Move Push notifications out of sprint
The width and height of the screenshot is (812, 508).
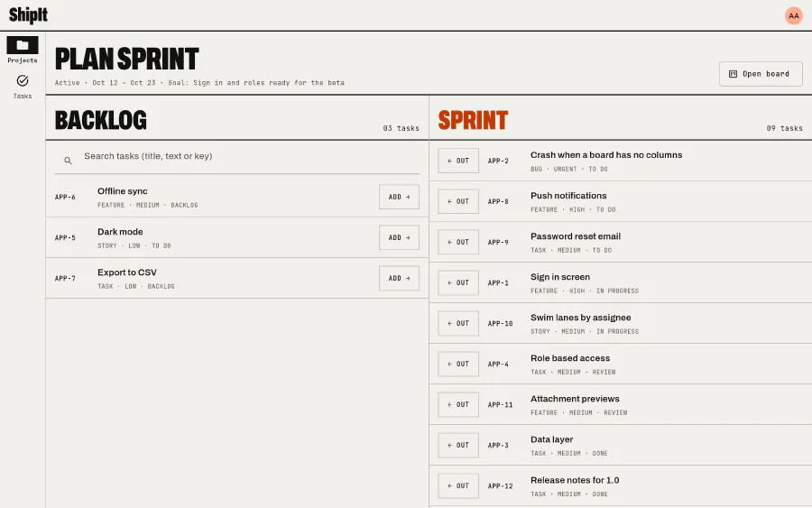tap(458, 201)
